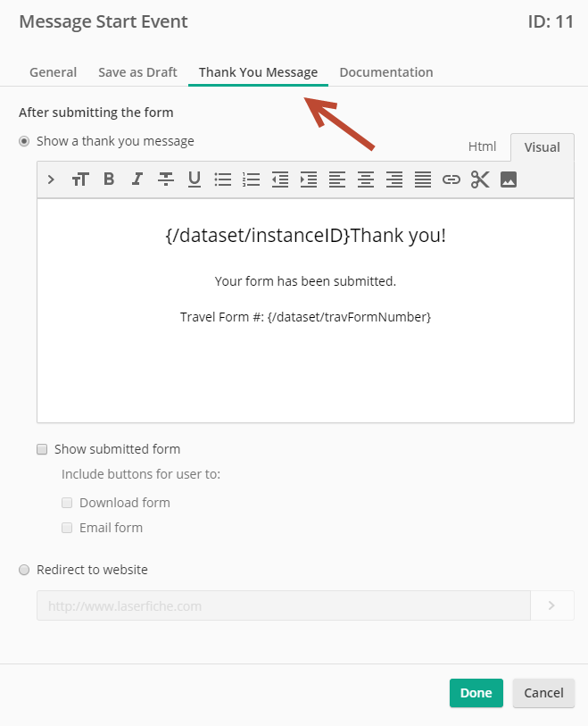
Task: Click 'Your form has been submitted.' text
Action: (305, 281)
